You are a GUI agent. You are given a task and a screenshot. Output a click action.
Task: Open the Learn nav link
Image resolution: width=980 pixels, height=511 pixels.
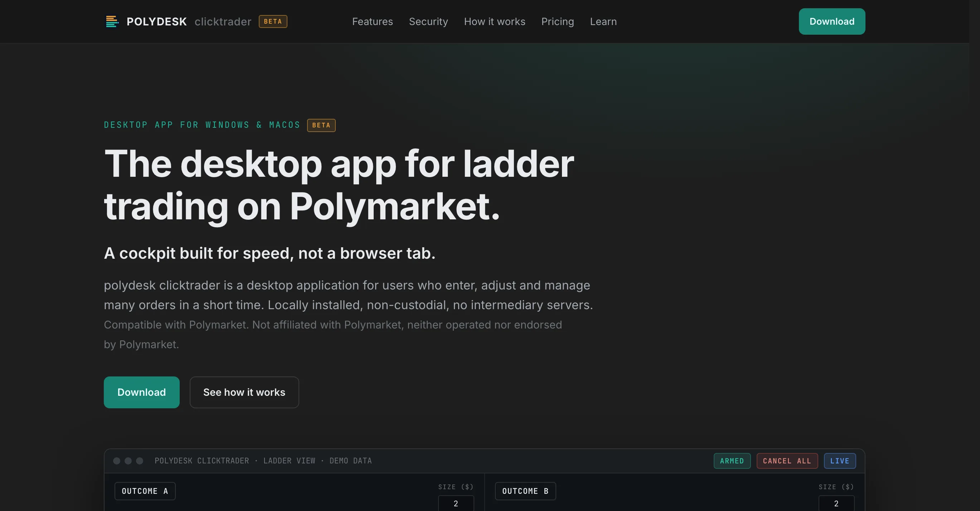(x=603, y=22)
